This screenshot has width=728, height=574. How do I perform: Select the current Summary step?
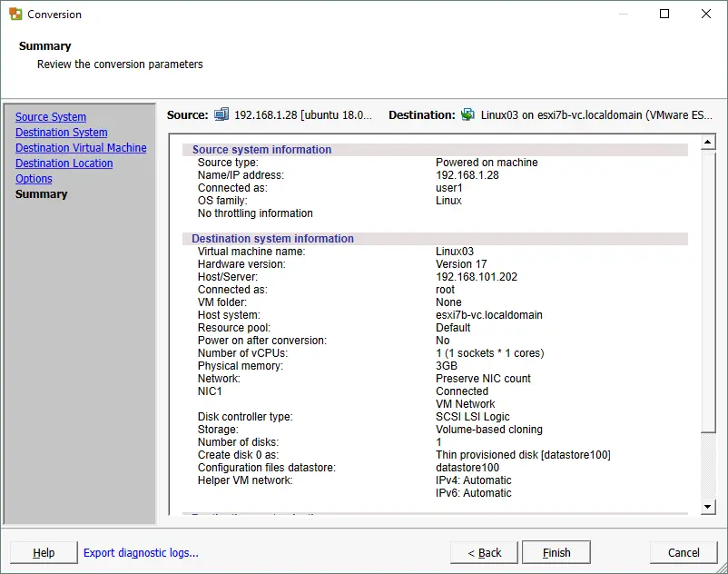coord(42,194)
